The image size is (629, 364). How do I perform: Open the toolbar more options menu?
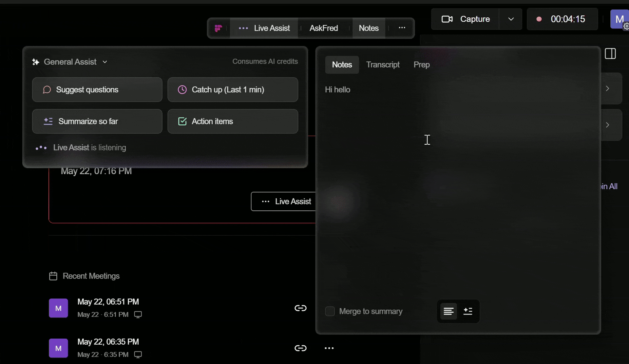402,28
